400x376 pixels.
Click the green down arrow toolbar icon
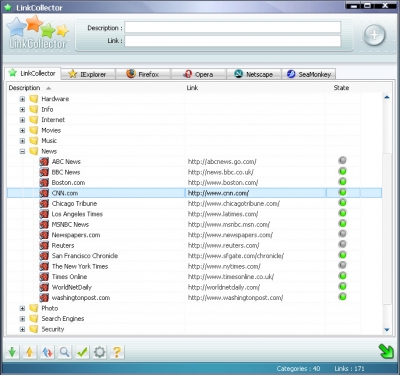pyautogui.click(x=12, y=352)
